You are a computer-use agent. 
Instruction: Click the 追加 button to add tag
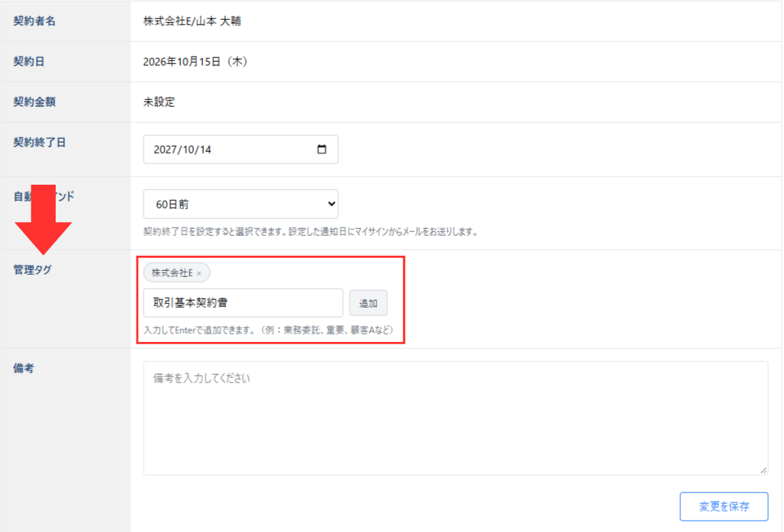(x=368, y=303)
